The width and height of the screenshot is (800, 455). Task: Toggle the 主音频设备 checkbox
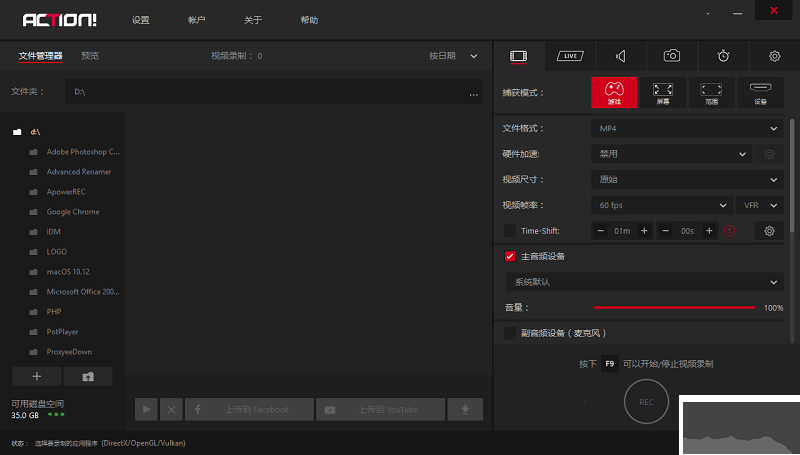(x=510, y=256)
